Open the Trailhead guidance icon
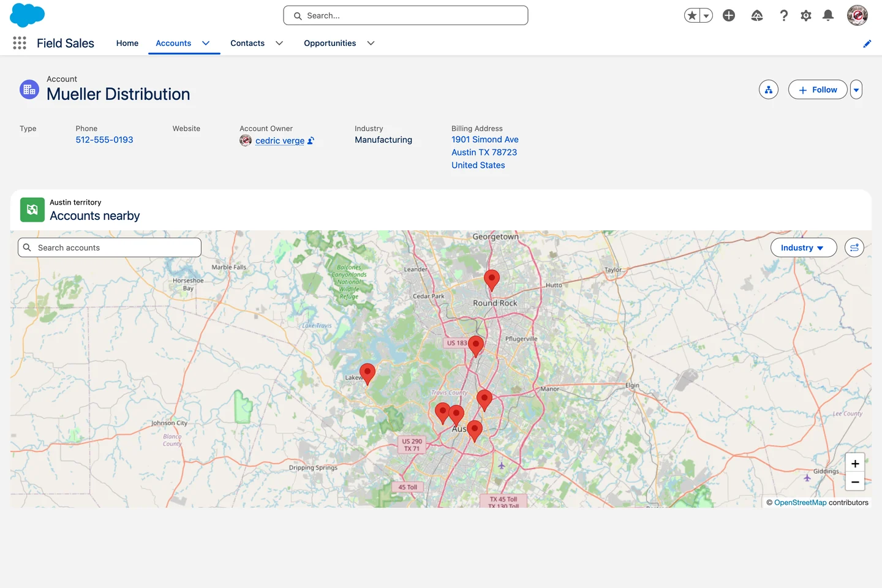 point(757,16)
